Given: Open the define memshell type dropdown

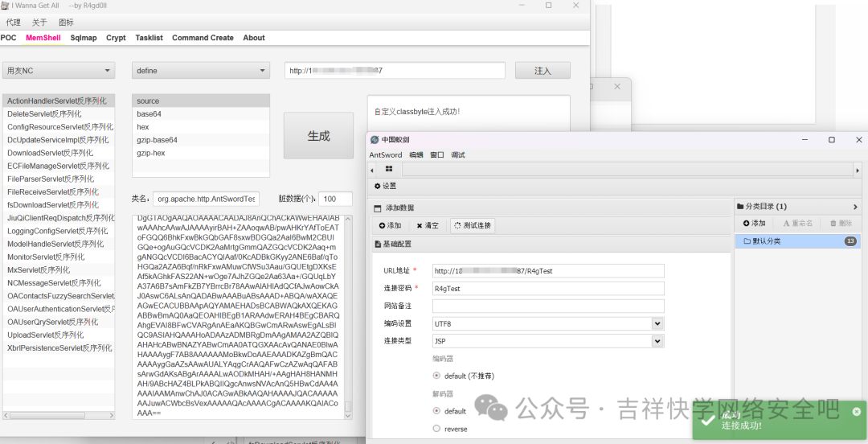Looking at the screenshot, I should [x=200, y=71].
